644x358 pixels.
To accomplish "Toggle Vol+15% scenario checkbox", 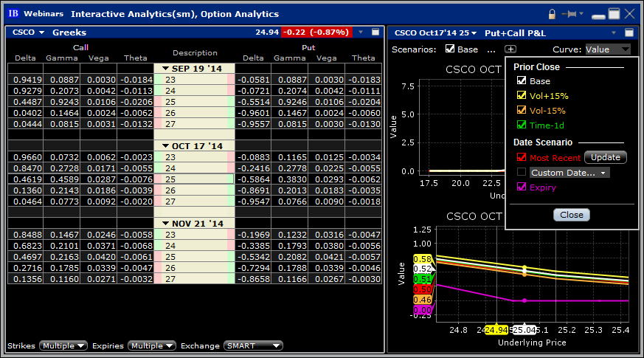I will [x=522, y=95].
